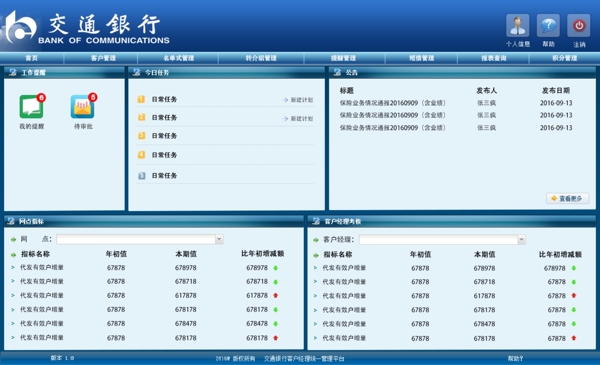600x365 pixels.
Task: Expand the 客户经理 dropdown arrow
Action: click(x=521, y=240)
